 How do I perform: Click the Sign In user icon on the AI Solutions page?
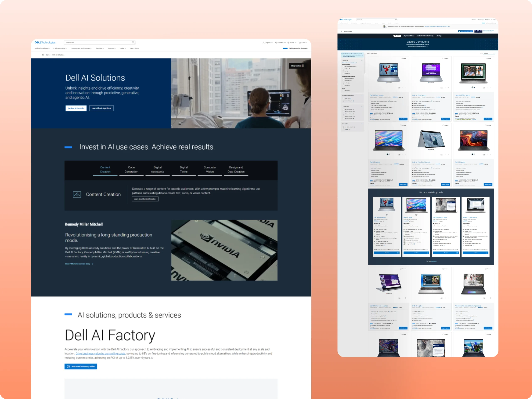click(x=264, y=43)
